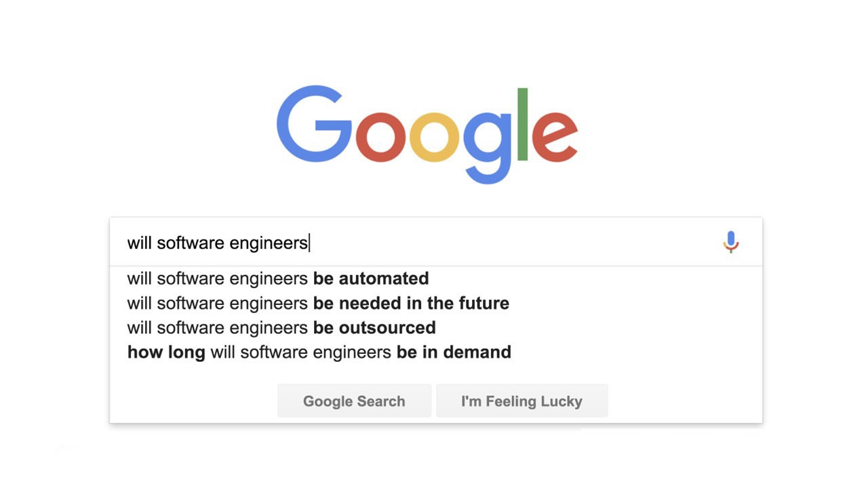
Task: Click the blue capital G in logo
Action: 313,124
